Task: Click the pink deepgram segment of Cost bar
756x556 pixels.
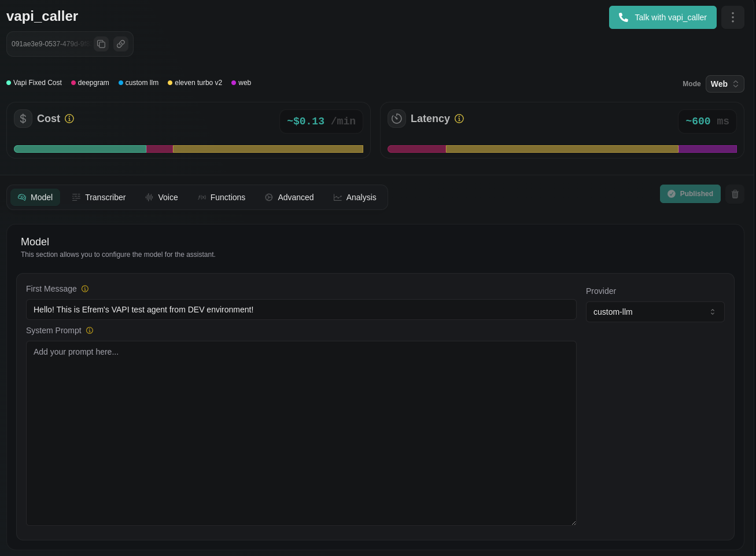Action: point(160,149)
